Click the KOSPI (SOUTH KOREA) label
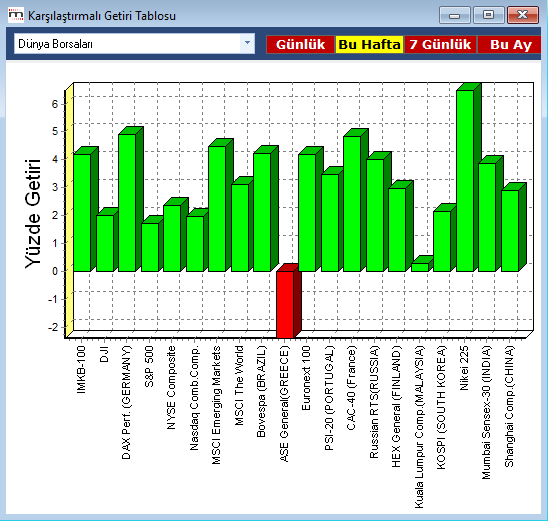Viewport: 548px width, 521px height. coord(441,407)
